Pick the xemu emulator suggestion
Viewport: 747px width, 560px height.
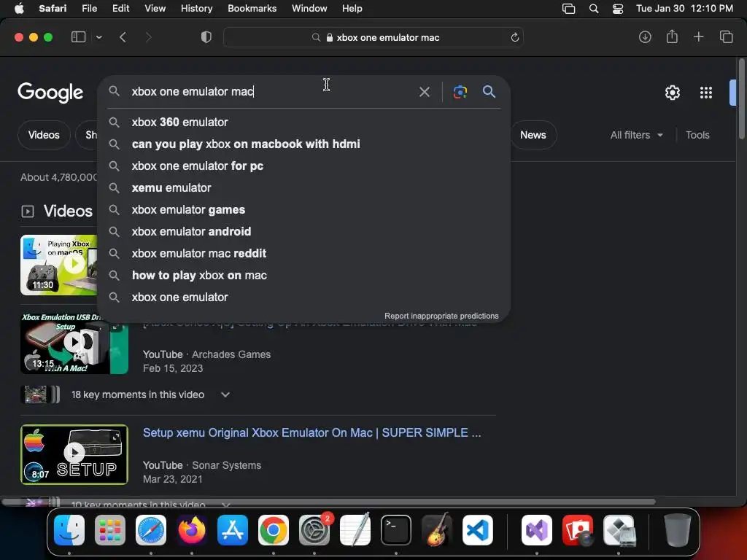303,188
